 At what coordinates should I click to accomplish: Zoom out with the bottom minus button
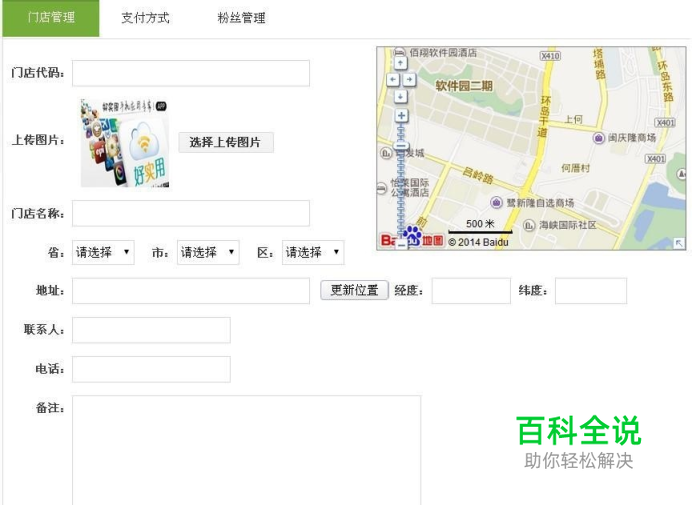click(401, 244)
